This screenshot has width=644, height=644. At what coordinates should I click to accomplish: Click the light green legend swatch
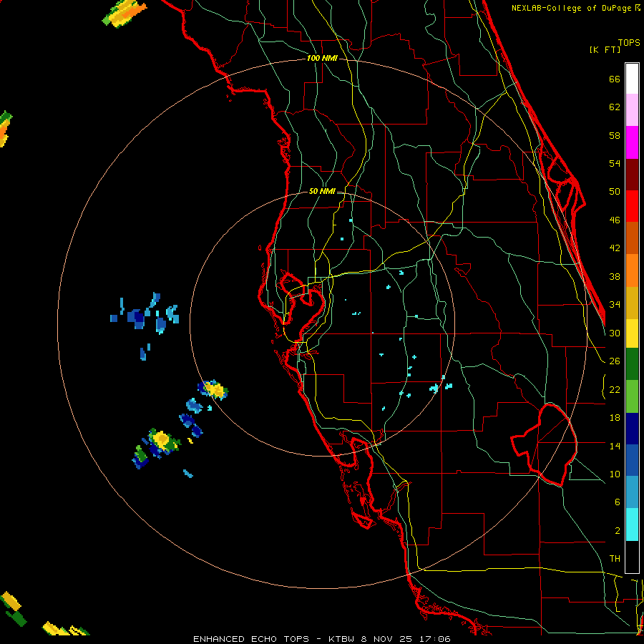click(x=632, y=396)
